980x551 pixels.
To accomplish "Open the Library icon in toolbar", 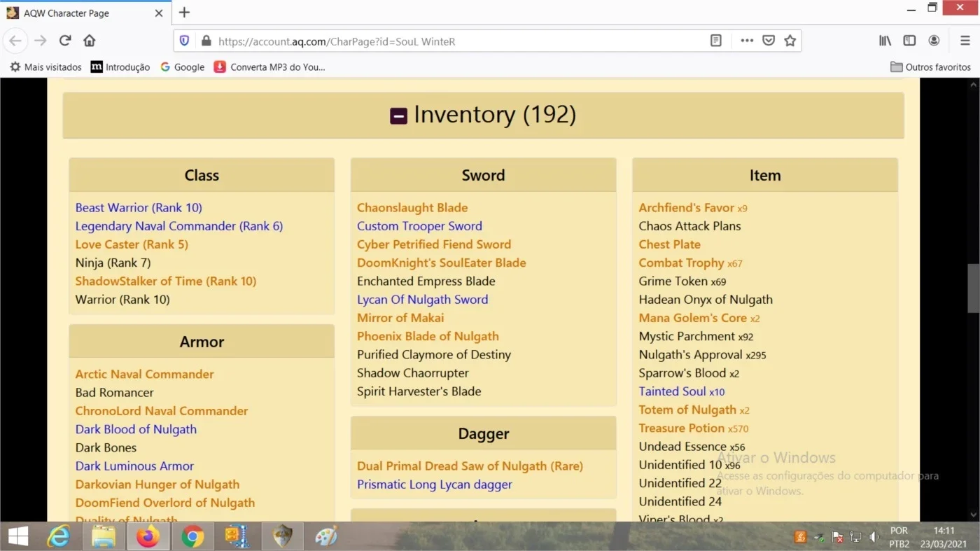I will [x=885, y=41].
